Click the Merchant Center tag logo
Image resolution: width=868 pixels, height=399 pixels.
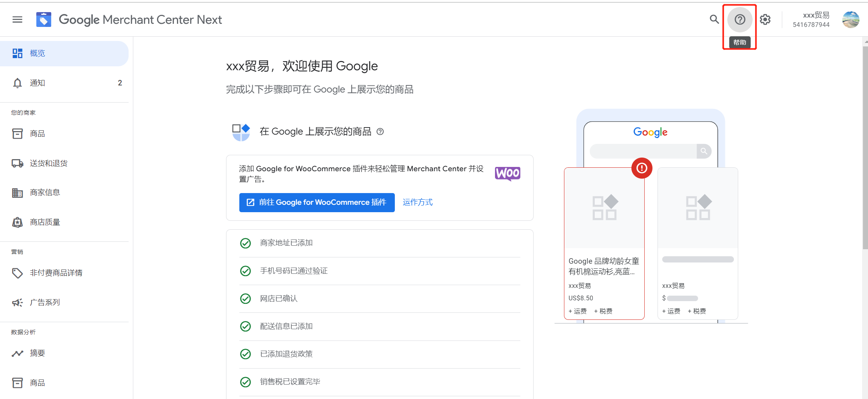click(44, 20)
